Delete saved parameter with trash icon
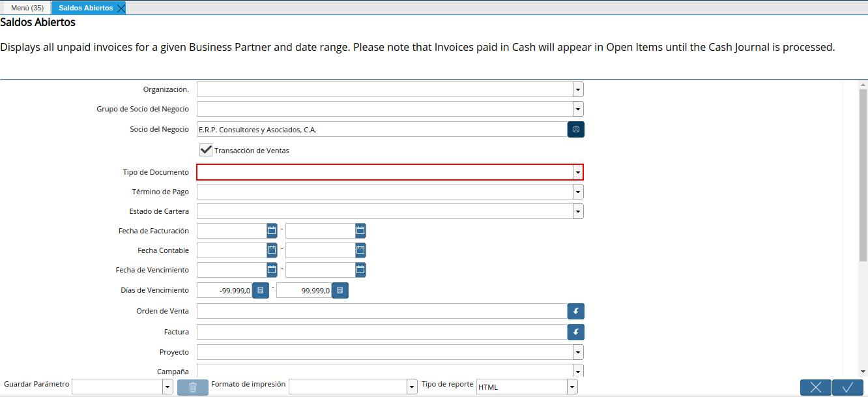Viewport: 868px width, 397px height. point(193,387)
